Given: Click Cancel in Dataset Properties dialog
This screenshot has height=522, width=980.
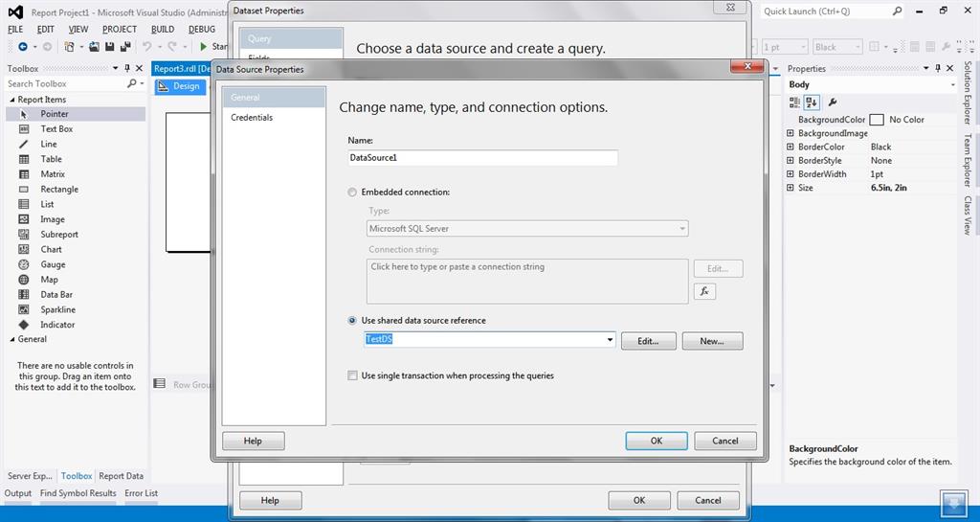Looking at the screenshot, I should (x=708, y=500).
